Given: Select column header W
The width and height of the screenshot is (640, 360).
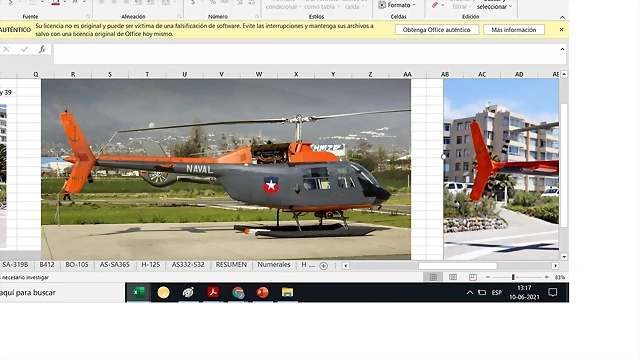Looking at the screenshot, I should tap(259, 74).
